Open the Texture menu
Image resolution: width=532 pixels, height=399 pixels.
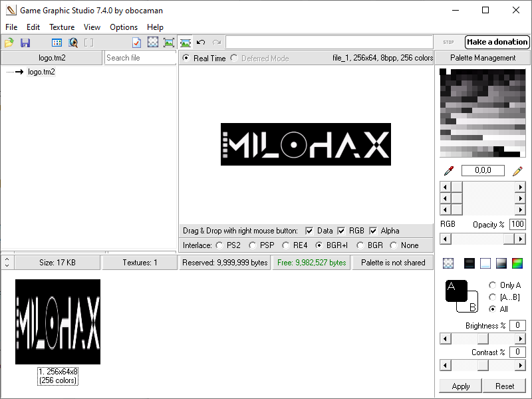62,27
